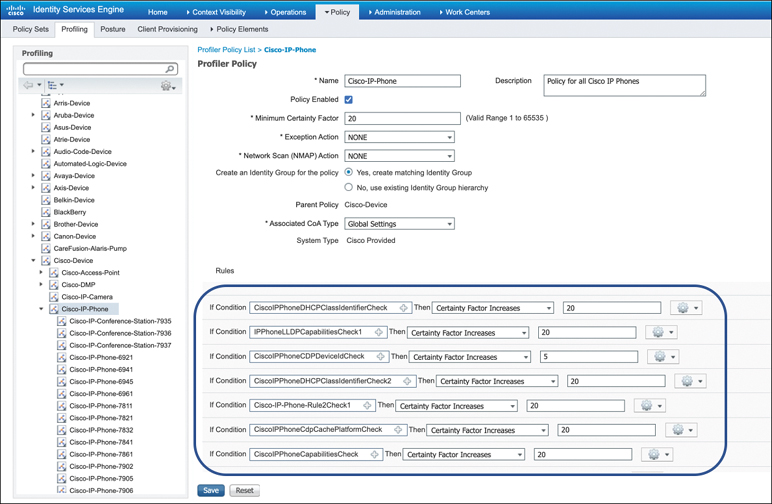Click the Cisco-IP-Camera policy icon in tree
Screen dimensions: 772x504
tap(54, 297)
